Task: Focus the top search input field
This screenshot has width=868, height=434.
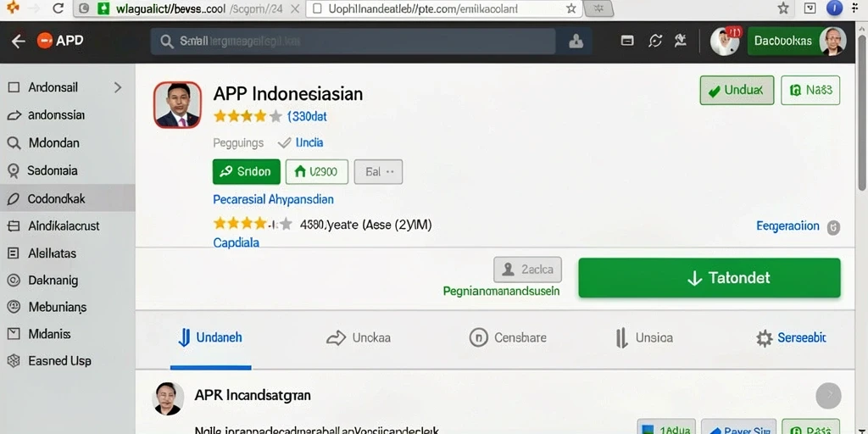Action: click(x=353, y=42)
